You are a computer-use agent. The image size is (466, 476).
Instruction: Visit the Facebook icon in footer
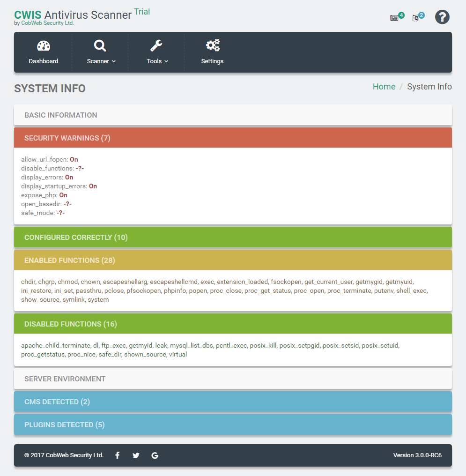(118, 455)
